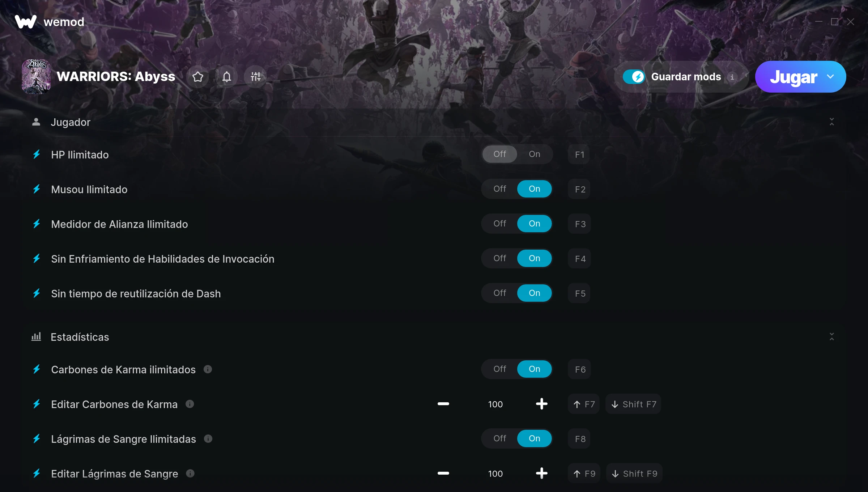The height and width of the screenshot is (492, 868).
Task: Disable the Guardar mods switch
Action: pyautogui.click(x=634, y=77)
